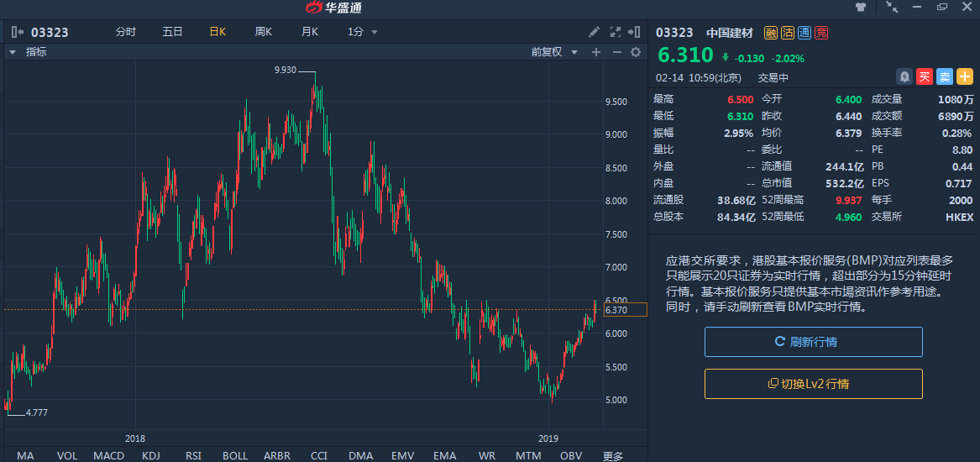Enable the MTM indicator
The image size is (980, 462).
(x=529, y=456)
